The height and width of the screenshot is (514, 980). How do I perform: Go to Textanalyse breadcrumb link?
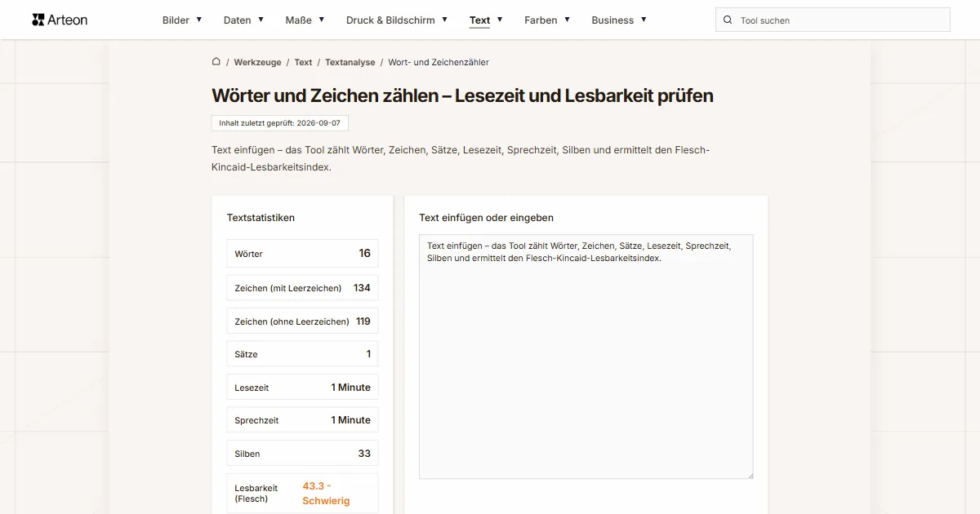pos(350,62)
